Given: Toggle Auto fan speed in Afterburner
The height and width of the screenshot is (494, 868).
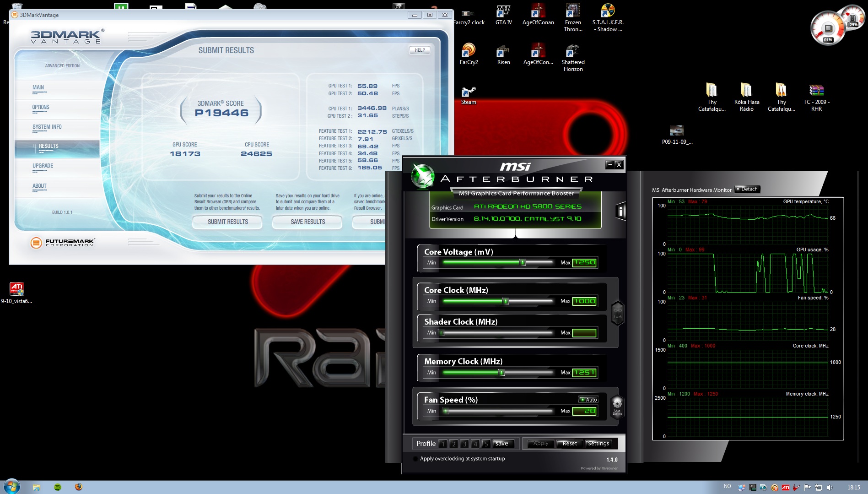Looking at the screenshot, I should click(588, 400).
